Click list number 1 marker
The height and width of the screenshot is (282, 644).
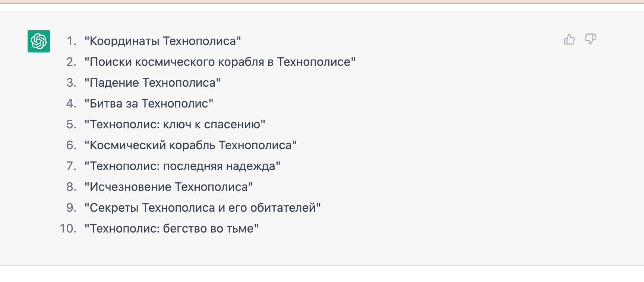[72, 41]
